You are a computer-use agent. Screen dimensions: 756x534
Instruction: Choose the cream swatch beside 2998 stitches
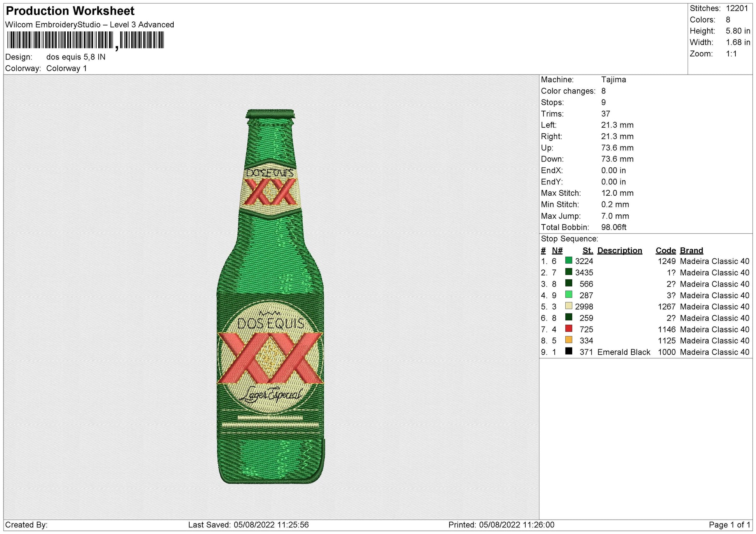(x=569, y=306)
